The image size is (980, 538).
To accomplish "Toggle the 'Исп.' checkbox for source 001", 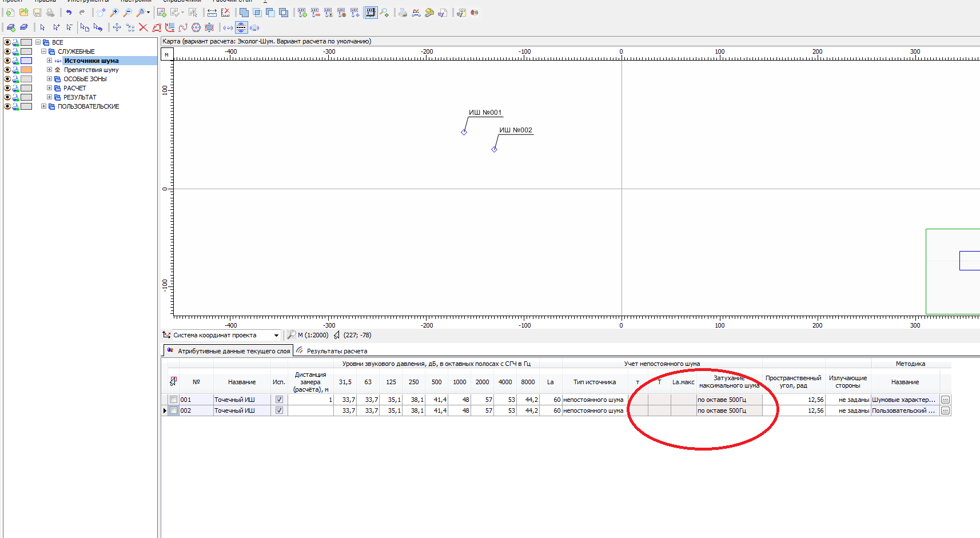I will 279,400.
